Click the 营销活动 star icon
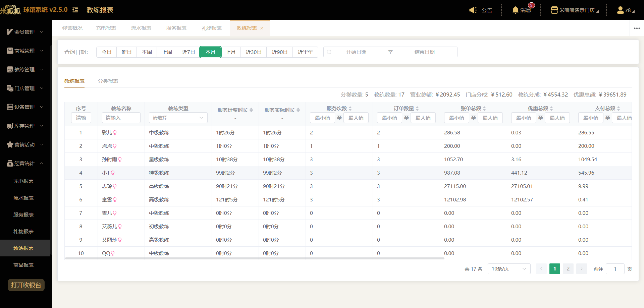Image resolution: width=644 pixels, height=308 pixels. 10,144
